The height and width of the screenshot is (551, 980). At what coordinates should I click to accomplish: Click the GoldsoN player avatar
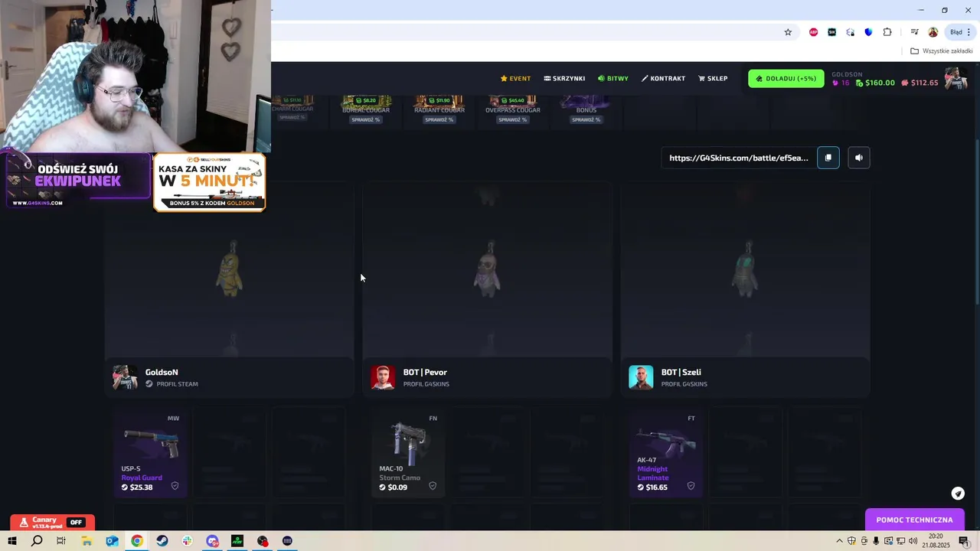(125, 377)
